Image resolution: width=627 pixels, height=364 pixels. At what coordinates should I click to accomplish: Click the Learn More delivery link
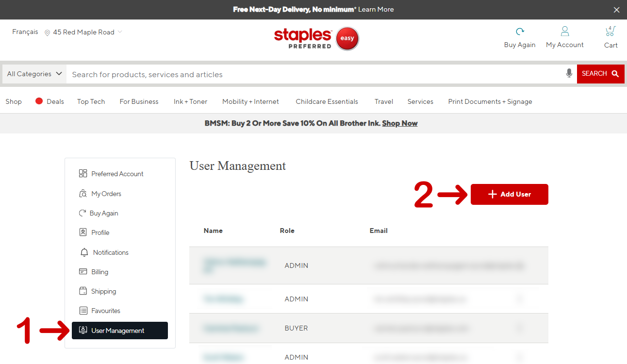376,9
